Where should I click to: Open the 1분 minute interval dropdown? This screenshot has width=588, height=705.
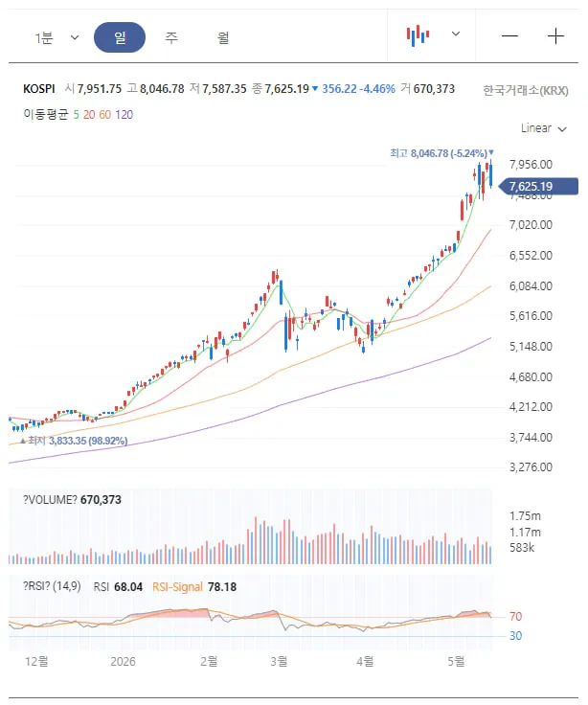pyautogui.click(x=57, y=37)
